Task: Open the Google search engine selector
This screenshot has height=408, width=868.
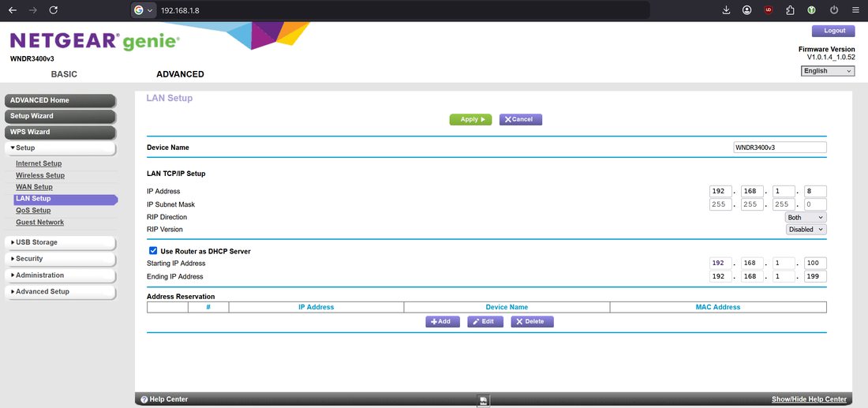Action: point(144,10)
